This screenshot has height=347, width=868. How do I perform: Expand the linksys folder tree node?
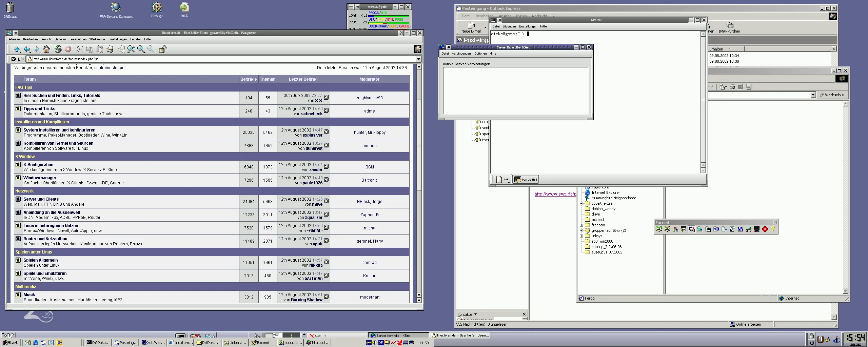click(581, 236)
